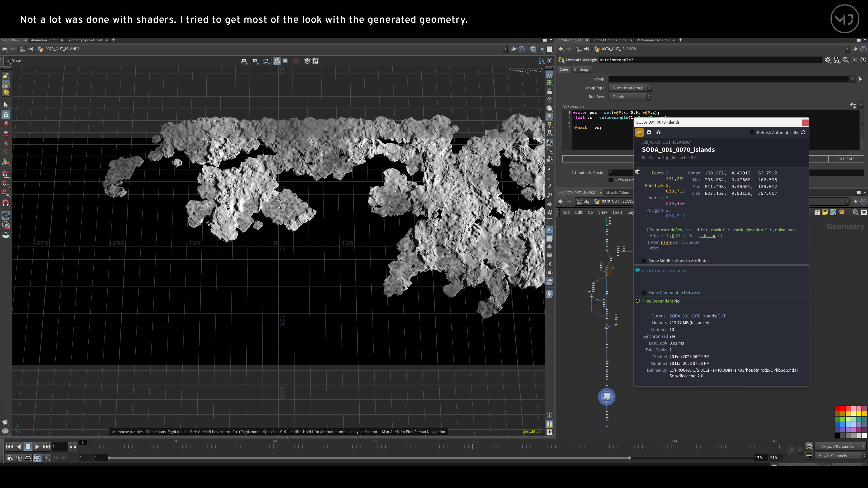The height and width of the screenshot is (488, 868).
Task: Check Show Modifications to Attributes
Action: (x=644, y=261)
